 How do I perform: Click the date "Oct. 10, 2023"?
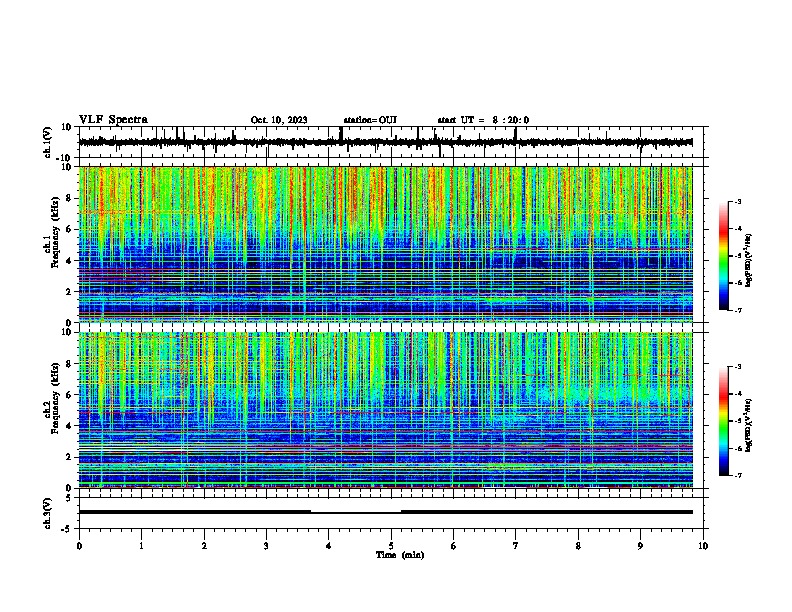pos(279,120)
